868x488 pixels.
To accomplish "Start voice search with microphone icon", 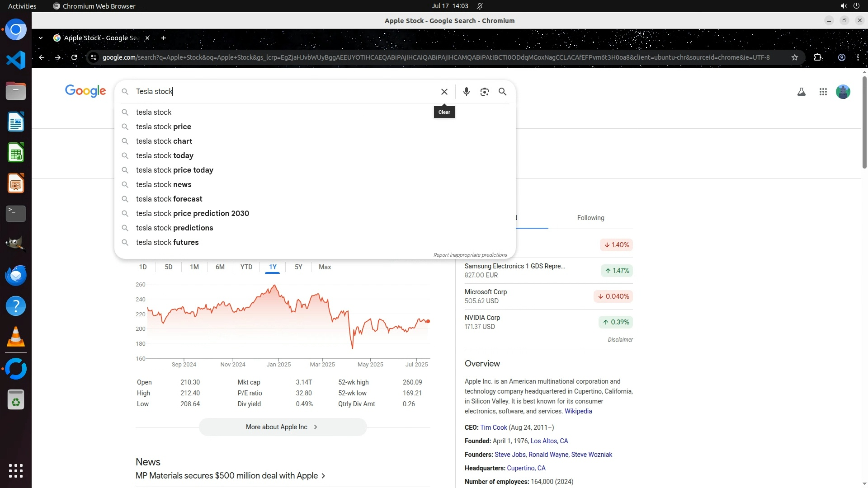I will (466, 92).
